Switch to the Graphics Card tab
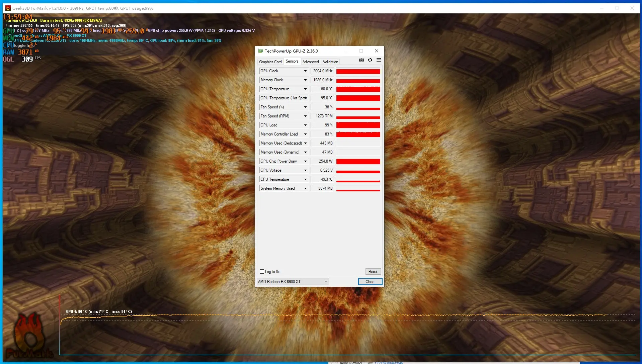 (270, 62)
